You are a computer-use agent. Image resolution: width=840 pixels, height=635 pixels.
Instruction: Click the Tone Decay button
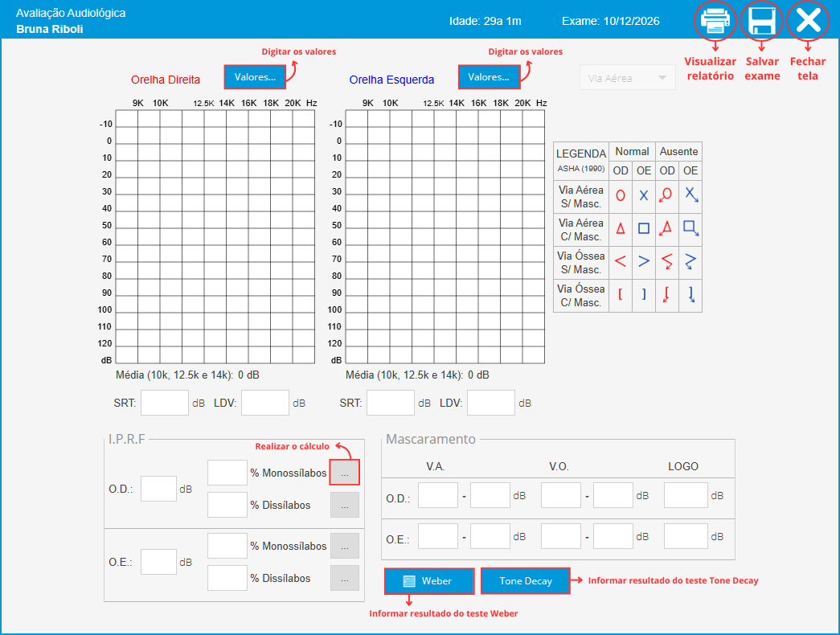tap(525, 580)
